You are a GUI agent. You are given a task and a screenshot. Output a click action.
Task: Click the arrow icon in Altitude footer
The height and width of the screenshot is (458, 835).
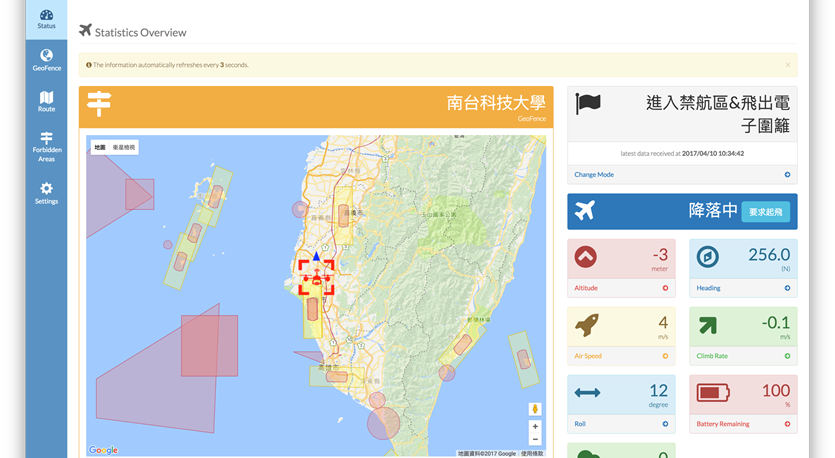pos(665,288)
